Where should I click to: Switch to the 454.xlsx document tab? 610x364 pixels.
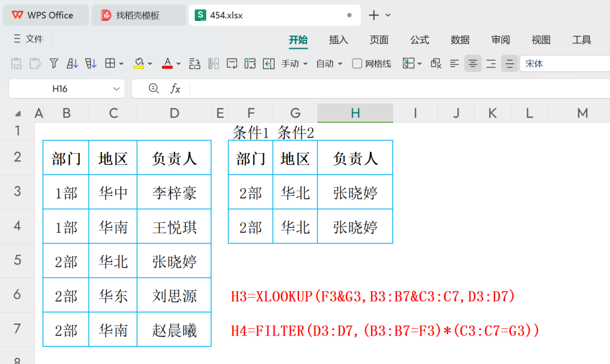point(275,15)
